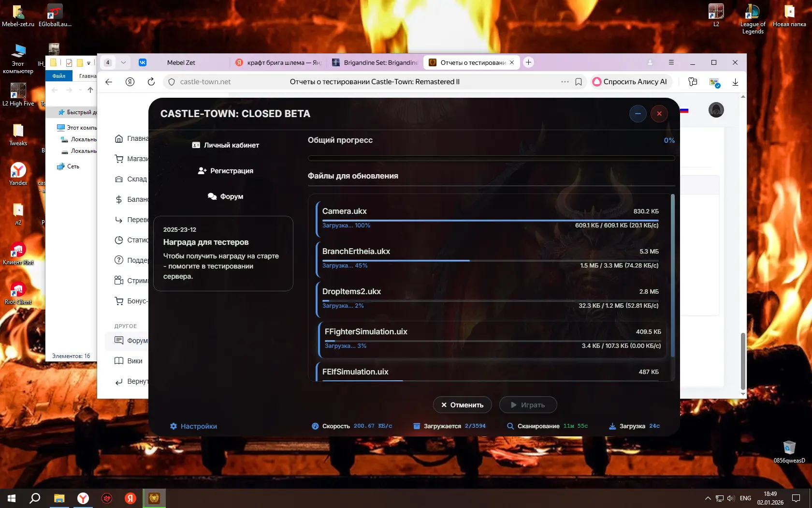Open Личный кабинет menu item
Viewport: 812px width, 508px height.
226,145
